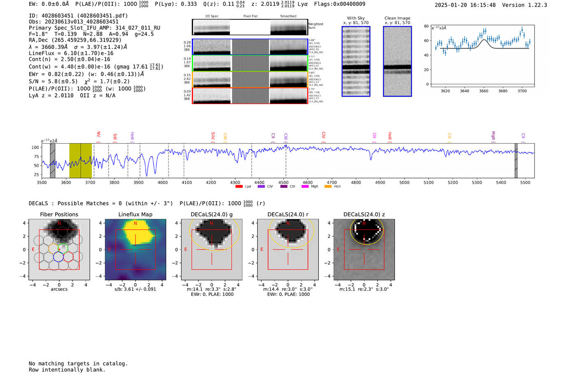This screenshot has height=392, width=576.
Task: Open the DECaLS(24.0) g image
Action: pyautogui.click(x=211, y=250)
